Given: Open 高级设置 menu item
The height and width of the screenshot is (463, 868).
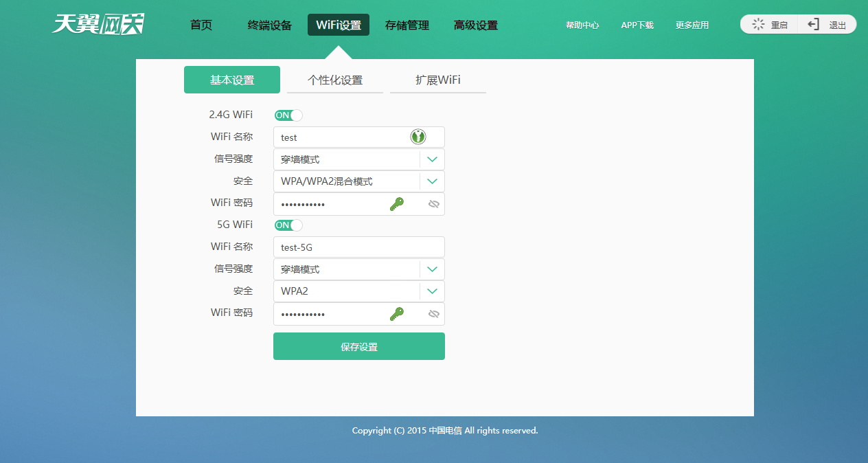Looking at the screenshot, I should tap(476, 25).
